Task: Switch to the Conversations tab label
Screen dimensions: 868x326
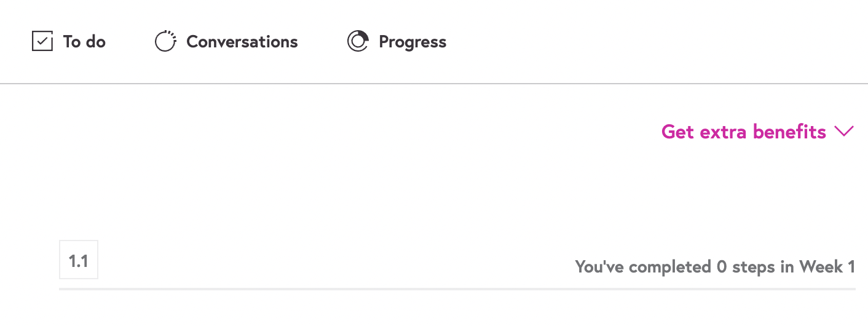Action: (x=242, y=42)
